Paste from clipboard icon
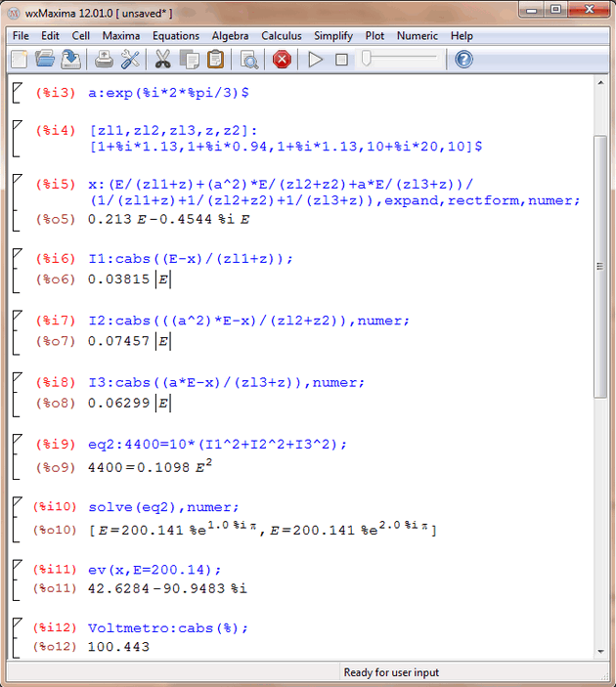 214,60
